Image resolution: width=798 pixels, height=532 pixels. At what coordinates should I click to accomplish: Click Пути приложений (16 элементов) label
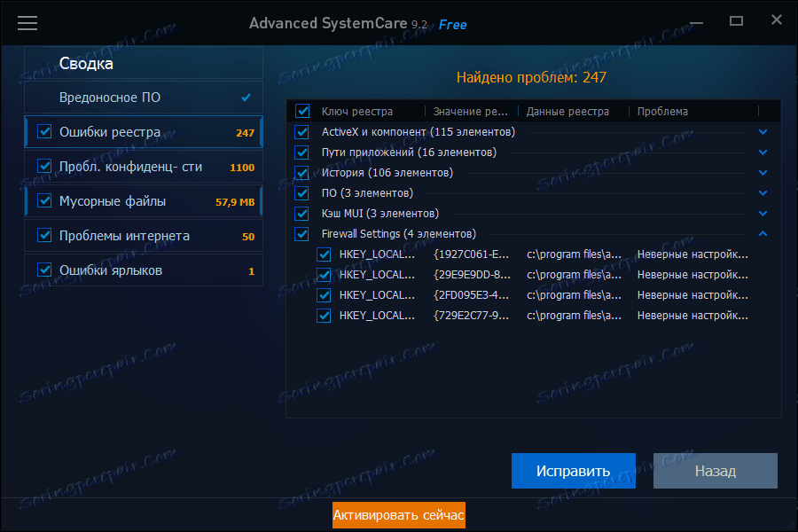(x=409, y=153)
